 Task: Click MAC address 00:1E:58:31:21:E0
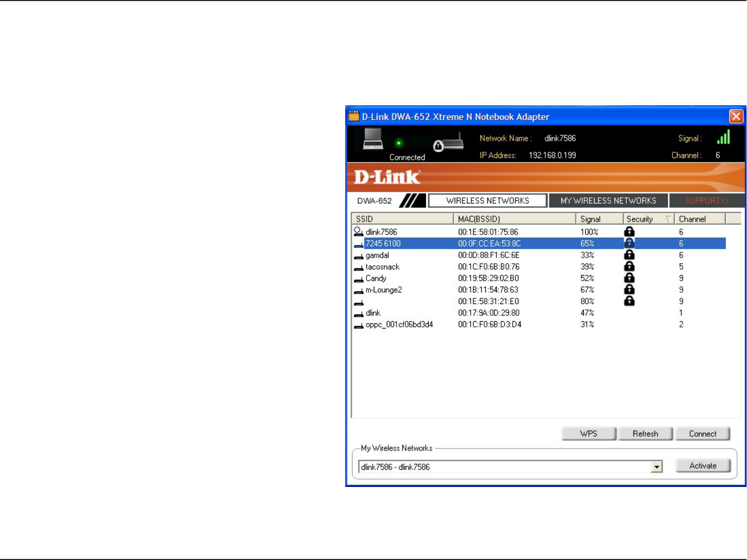coord(488,301)
